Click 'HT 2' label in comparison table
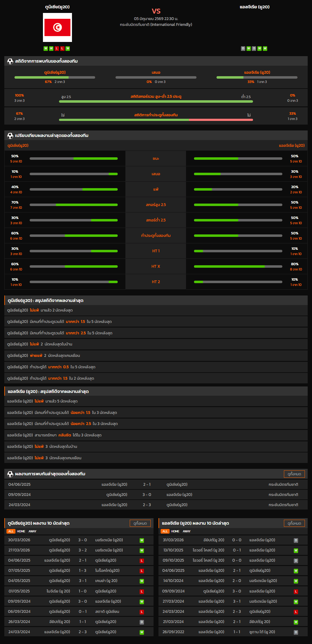This screenshot has width=312, height=644. click(156, 282)
